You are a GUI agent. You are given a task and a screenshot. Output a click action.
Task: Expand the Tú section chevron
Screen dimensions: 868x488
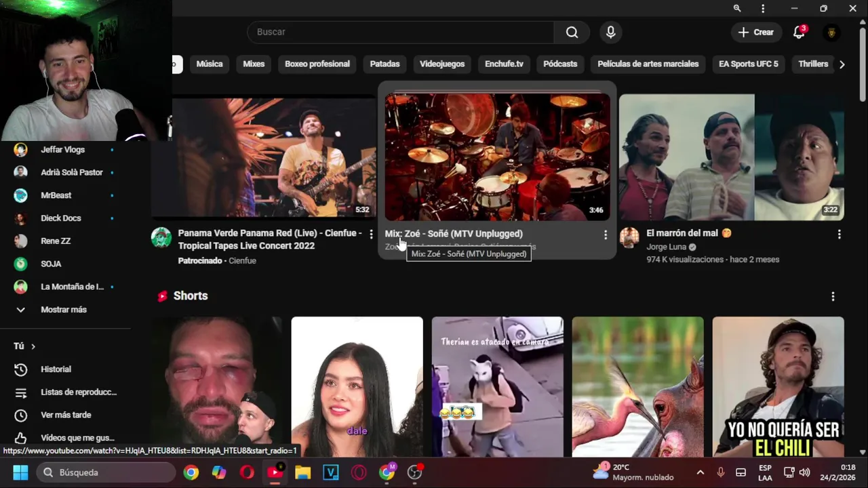pos(33,346)
